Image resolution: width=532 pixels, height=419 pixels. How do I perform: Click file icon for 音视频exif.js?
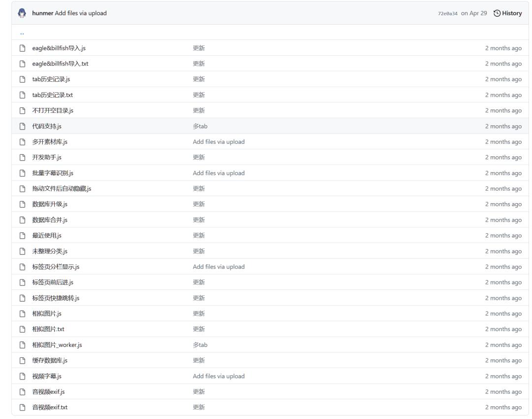pyautogui.click(x=22, y=392)
